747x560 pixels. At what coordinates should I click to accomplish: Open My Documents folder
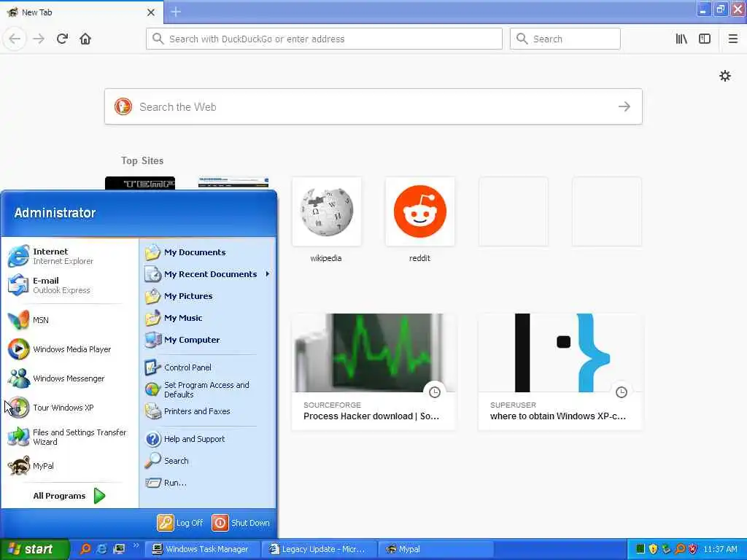208,252
